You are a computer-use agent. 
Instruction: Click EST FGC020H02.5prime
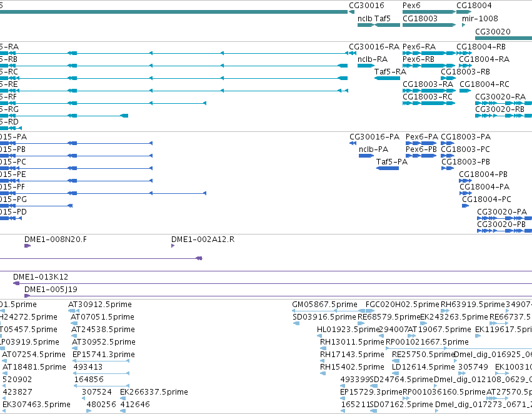coord(402,305)
